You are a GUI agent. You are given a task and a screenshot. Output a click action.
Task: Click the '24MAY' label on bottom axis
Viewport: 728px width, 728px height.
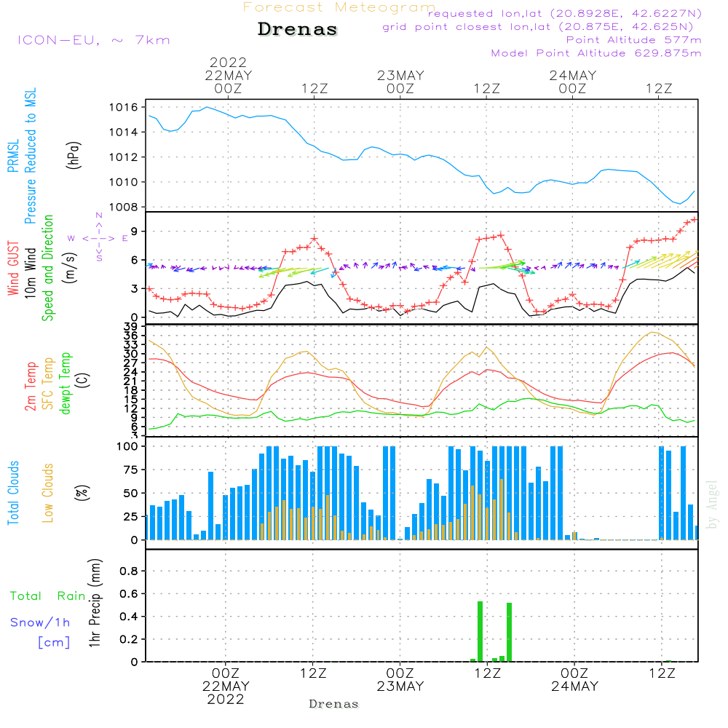click(575, 687)
